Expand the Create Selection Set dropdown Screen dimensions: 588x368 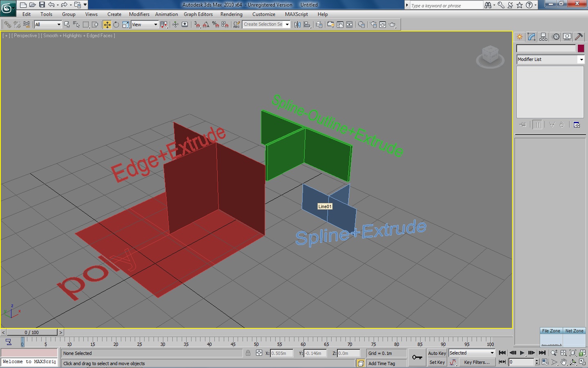(x=287, y=25)
